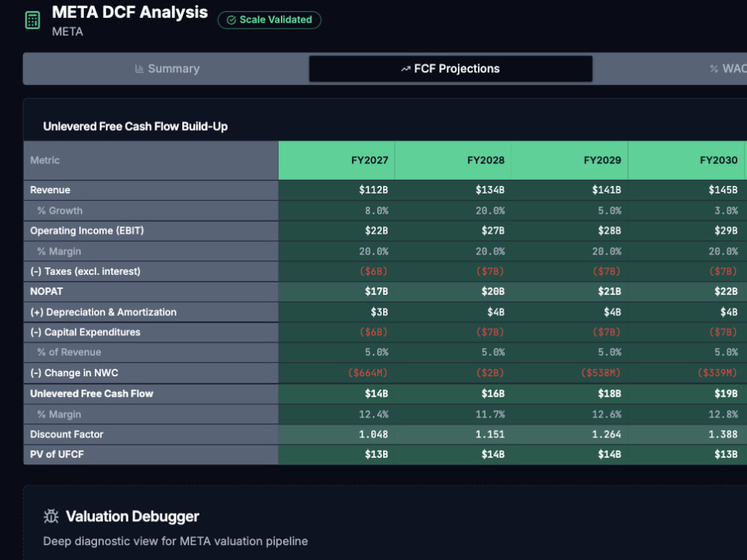This screenshot has height=560, width=747.
Task: Click the META DCF Analysis title
Action: (x=129, y=12)
